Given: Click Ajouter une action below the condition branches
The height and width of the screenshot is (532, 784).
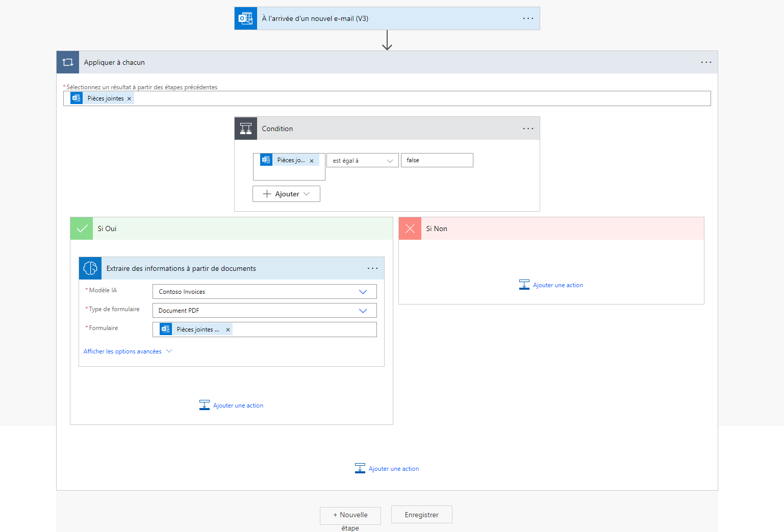Looking at the screenshot, I should click(x=387, y=469).
